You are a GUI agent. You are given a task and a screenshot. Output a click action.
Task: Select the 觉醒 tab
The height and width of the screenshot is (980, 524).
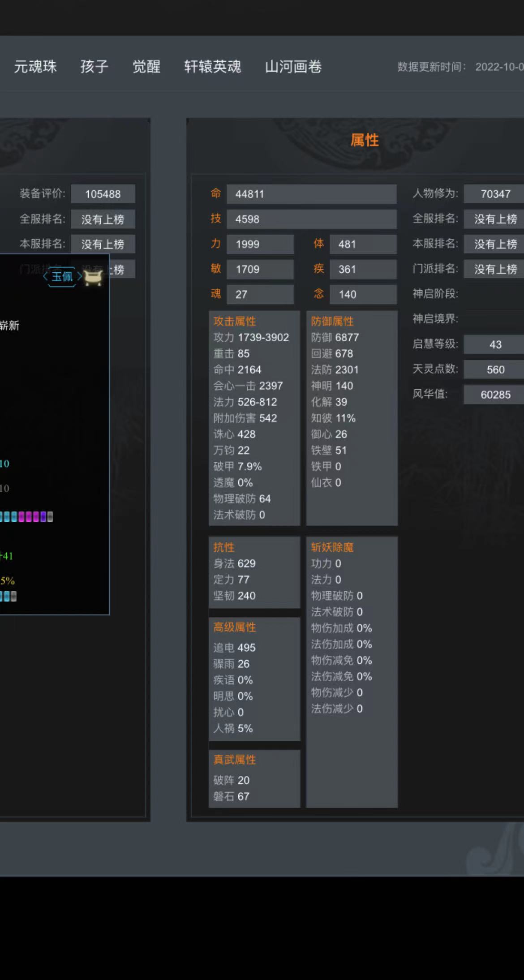[146, 67]
